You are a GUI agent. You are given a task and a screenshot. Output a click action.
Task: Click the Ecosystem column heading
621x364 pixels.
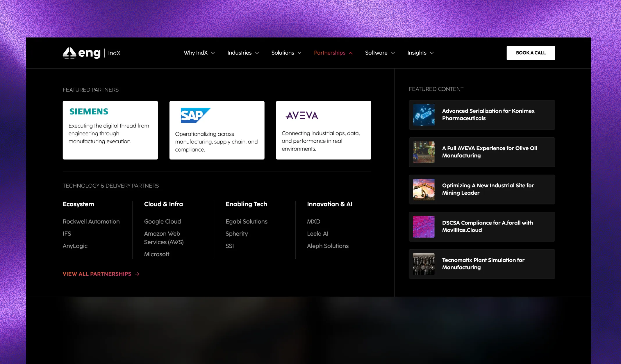[x=78, y=204]
